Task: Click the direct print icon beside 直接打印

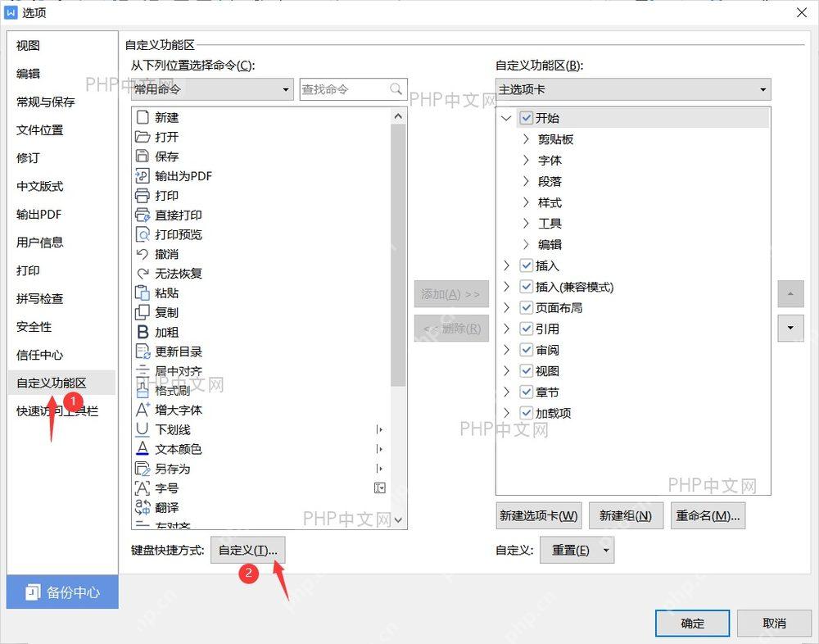Action: 143,215
